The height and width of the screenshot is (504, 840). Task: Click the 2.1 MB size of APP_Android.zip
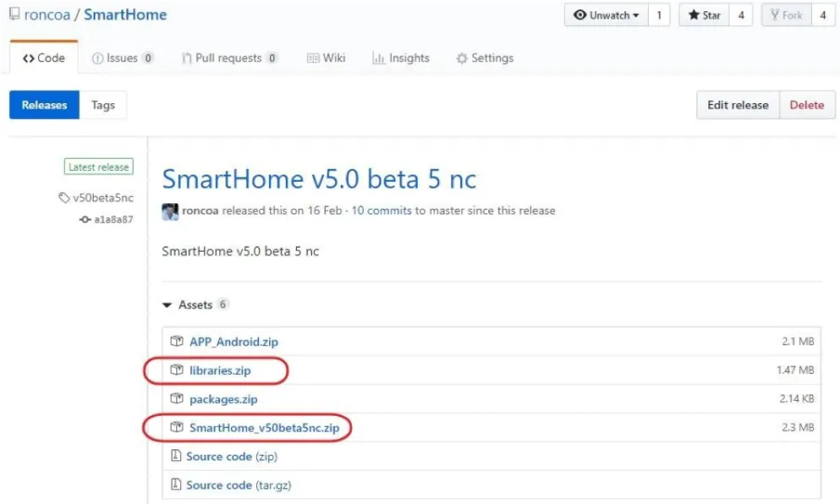tap(797, 342)
